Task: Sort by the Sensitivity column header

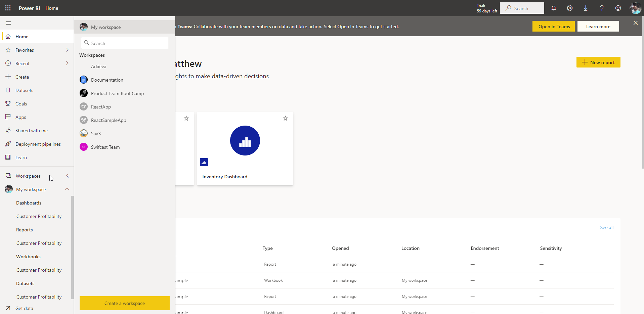Action: coord(551,248)
